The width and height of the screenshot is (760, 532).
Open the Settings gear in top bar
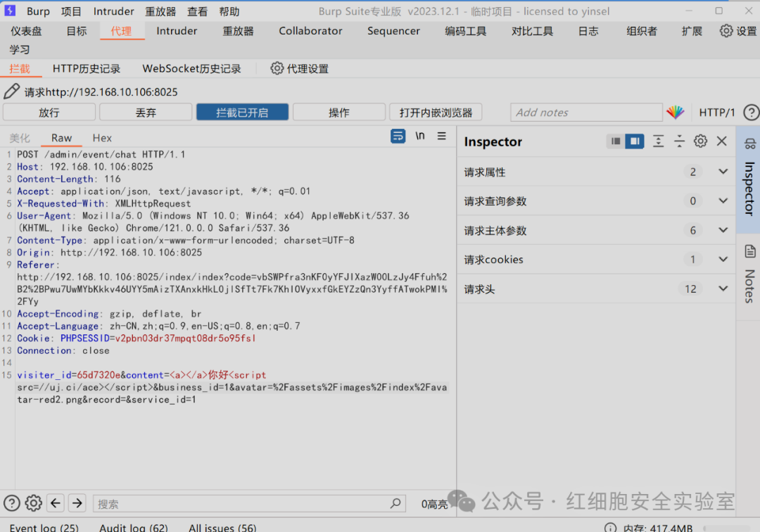[x=726, y=31]
